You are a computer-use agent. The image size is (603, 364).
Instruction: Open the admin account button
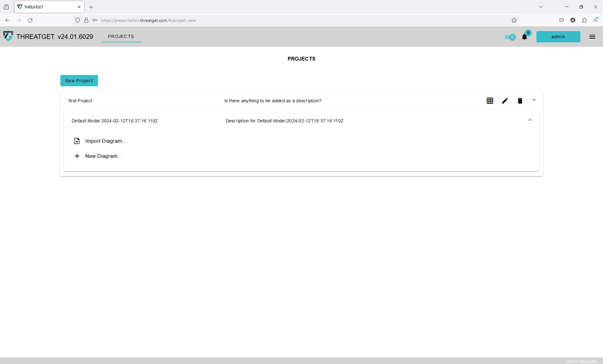point(558,37)
